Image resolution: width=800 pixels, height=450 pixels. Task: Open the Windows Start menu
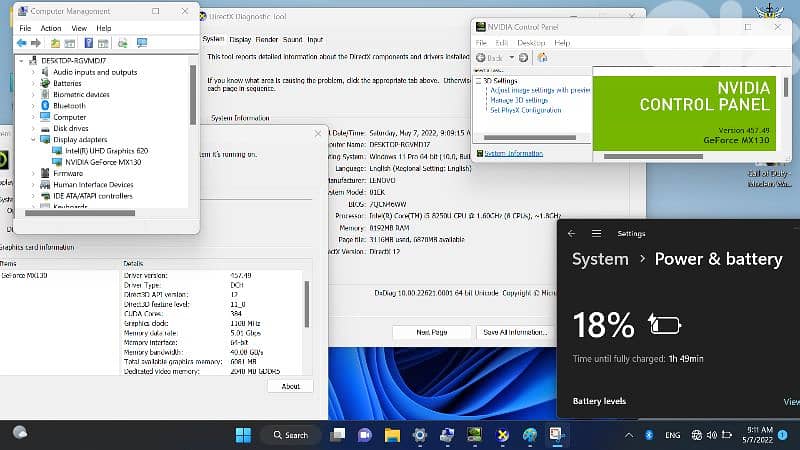(x=243, y=435)
